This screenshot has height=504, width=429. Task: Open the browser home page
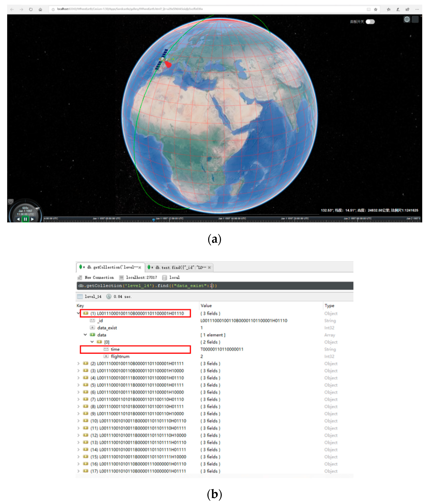click(x=40, y=9)
